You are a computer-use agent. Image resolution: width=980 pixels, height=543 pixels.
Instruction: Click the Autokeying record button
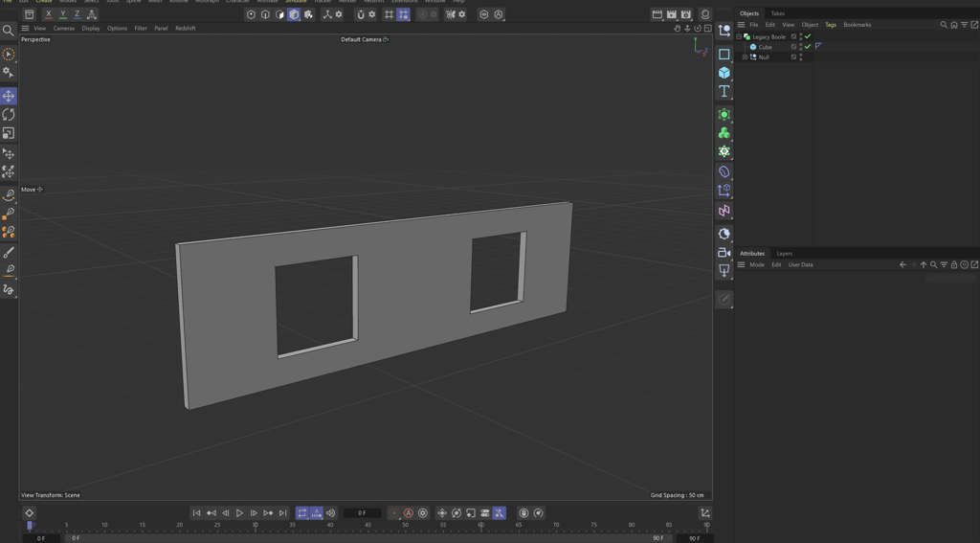(x=409, y=513)
